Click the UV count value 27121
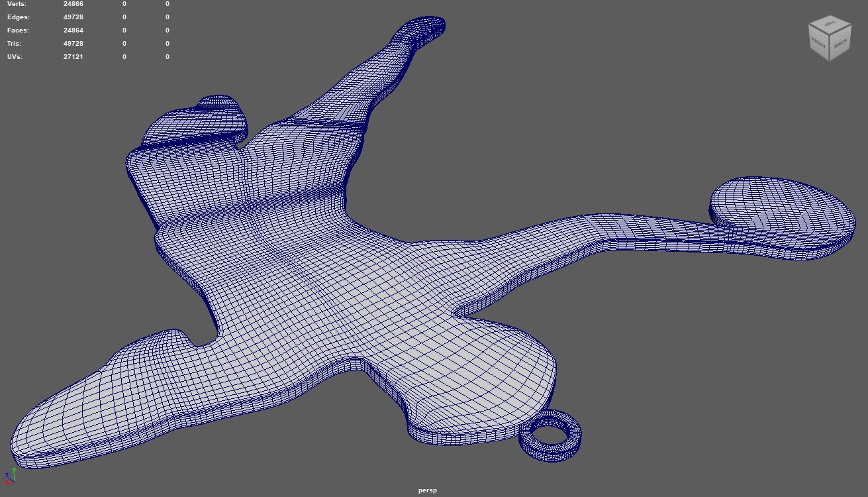The width and height of the screenshot is (868, 497). 73,57
